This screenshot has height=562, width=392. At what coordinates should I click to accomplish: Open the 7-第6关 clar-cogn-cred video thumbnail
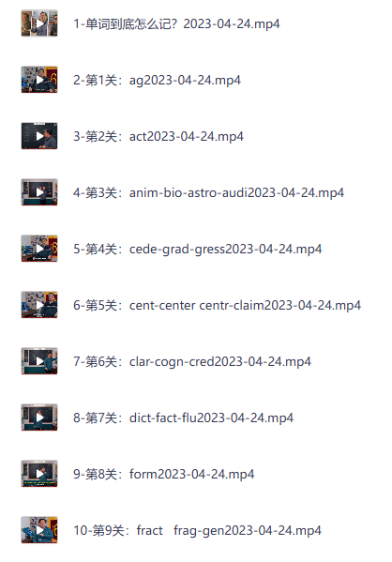pyautogui.click(x=39, y=361)
